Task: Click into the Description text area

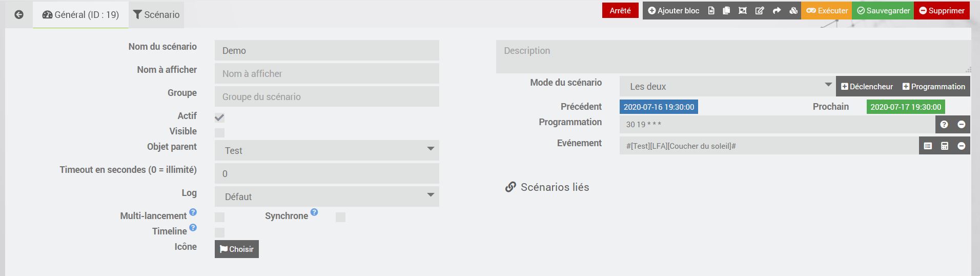Action: 733,56
